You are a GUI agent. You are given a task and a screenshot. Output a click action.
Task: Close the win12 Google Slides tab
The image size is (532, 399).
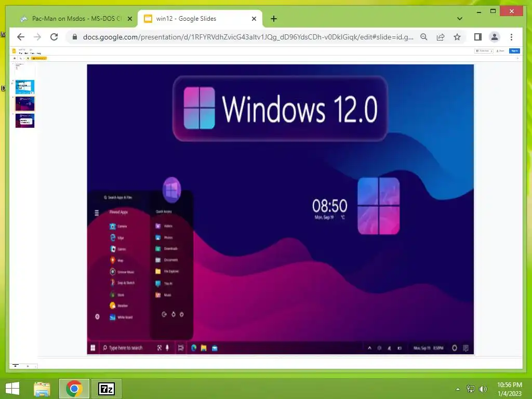(x=254, y=19)
